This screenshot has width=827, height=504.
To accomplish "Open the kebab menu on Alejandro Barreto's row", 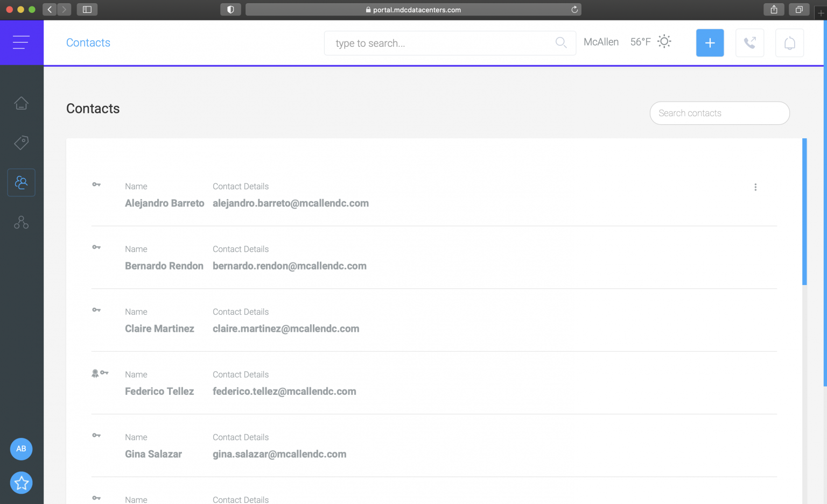I will [x=755, y=187].
